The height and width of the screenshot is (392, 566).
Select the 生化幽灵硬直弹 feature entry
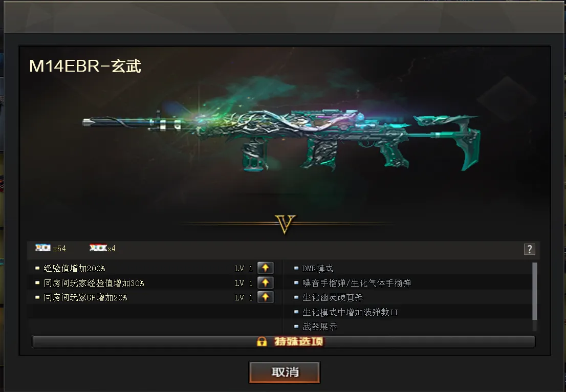pyautogui.click(x=333, y=297)
